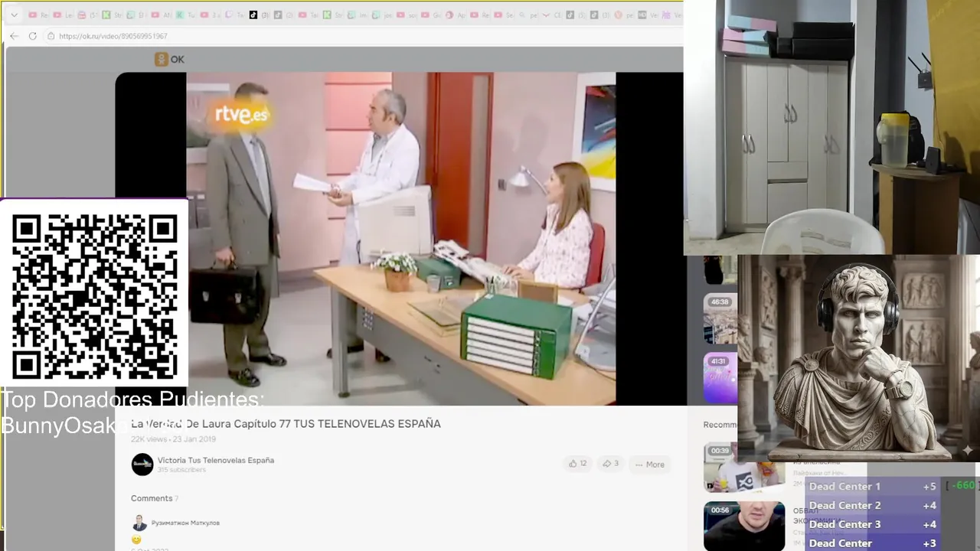Select the Dead Center 2 row

click(x=874, y=505)
